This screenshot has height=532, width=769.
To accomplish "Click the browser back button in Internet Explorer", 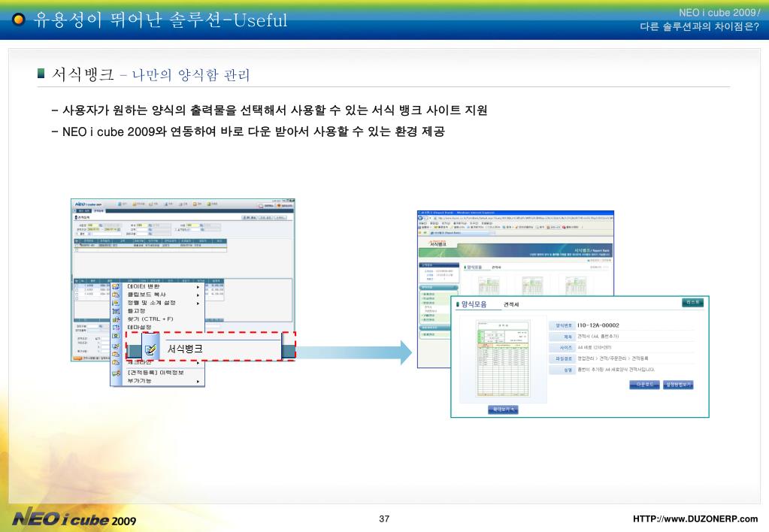I will click(421, 218).
